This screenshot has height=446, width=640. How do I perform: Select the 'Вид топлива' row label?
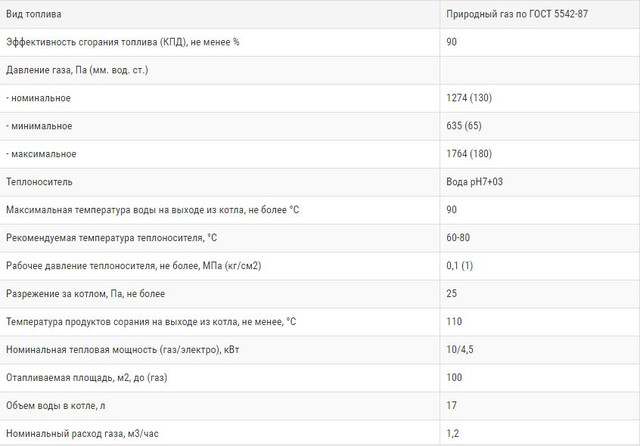pos(33,14)
